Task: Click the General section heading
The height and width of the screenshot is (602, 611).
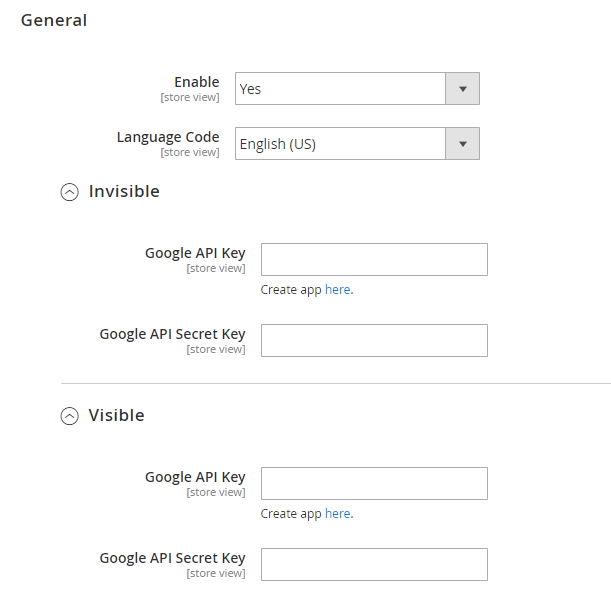Action: click(x=54, y=20)
